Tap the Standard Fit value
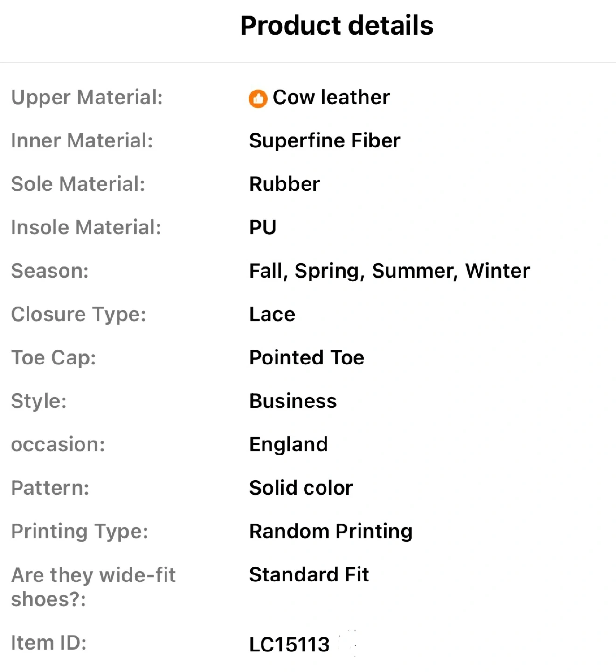The height and width of the screenshot is (672, 616). click(309, 575)
